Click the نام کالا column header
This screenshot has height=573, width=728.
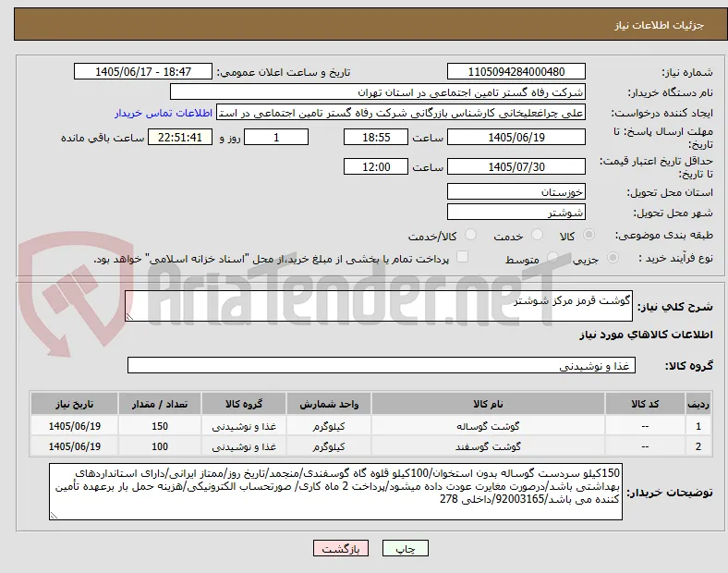click(x=488, y=404)
